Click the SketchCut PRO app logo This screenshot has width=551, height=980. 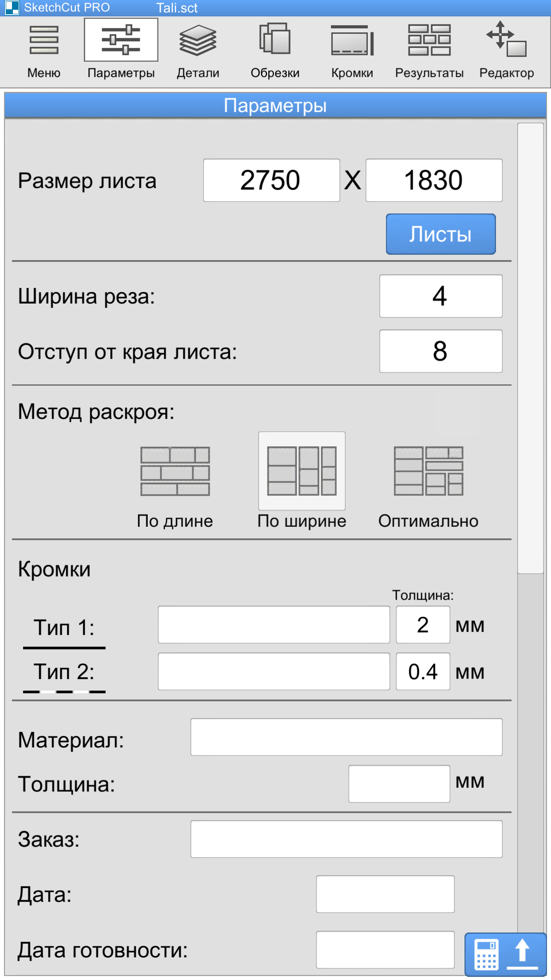point(12,8)
